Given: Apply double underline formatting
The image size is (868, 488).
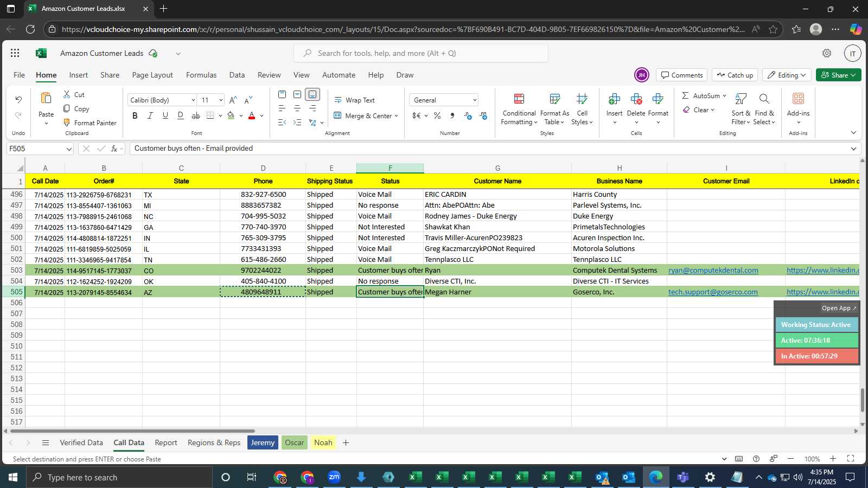Looking at the screenshot, I should [x=181, y=115].
